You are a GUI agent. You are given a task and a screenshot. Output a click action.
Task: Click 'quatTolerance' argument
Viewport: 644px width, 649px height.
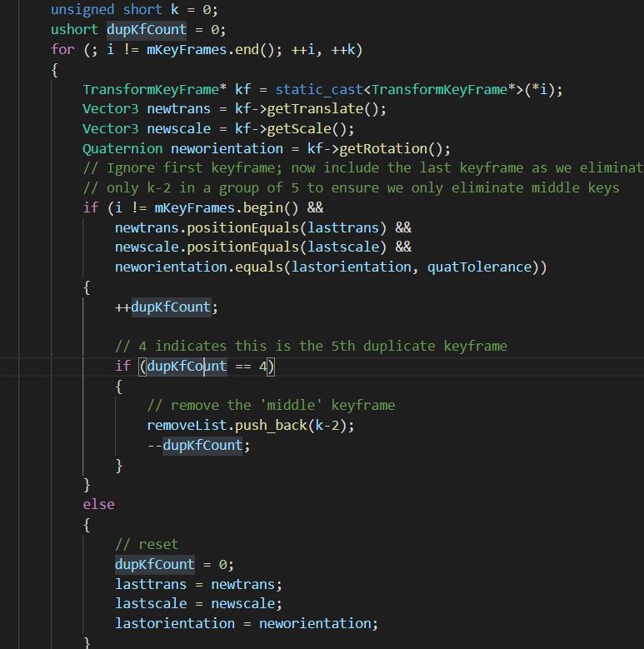coord(479,267)
